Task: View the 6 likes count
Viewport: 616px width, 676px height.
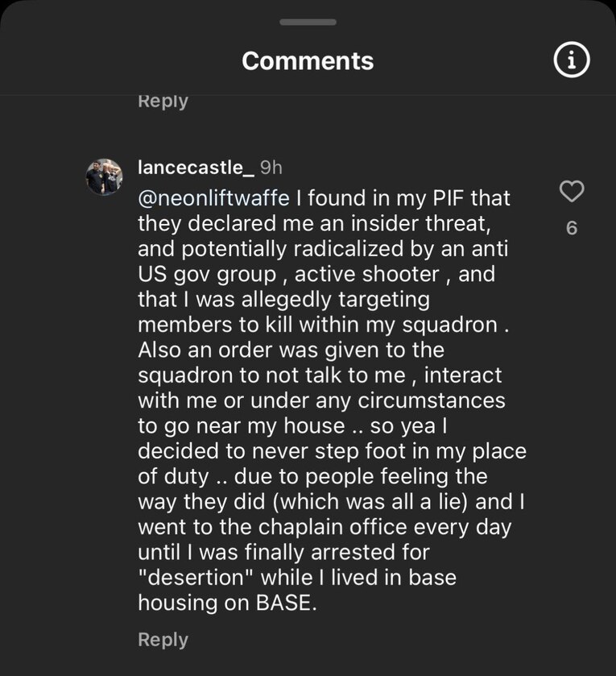Action: [571, 228]
